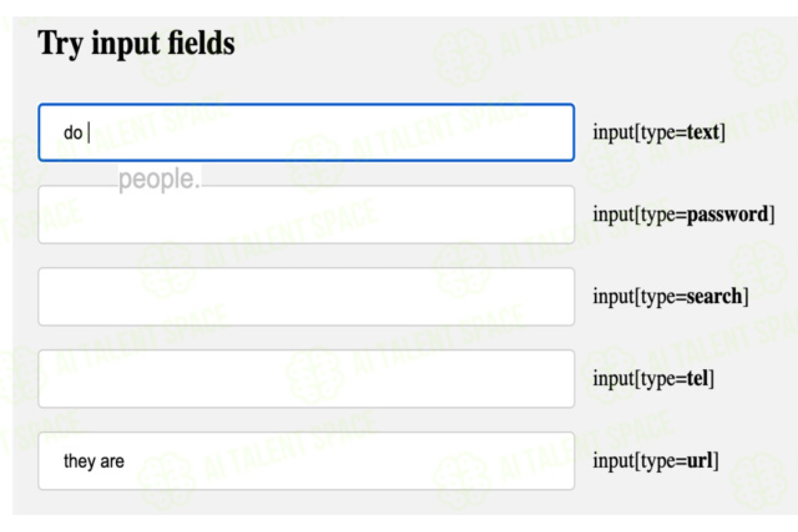Click the input[type=url] label
Screen dimensions: 798x532
(x=656, y=461)
